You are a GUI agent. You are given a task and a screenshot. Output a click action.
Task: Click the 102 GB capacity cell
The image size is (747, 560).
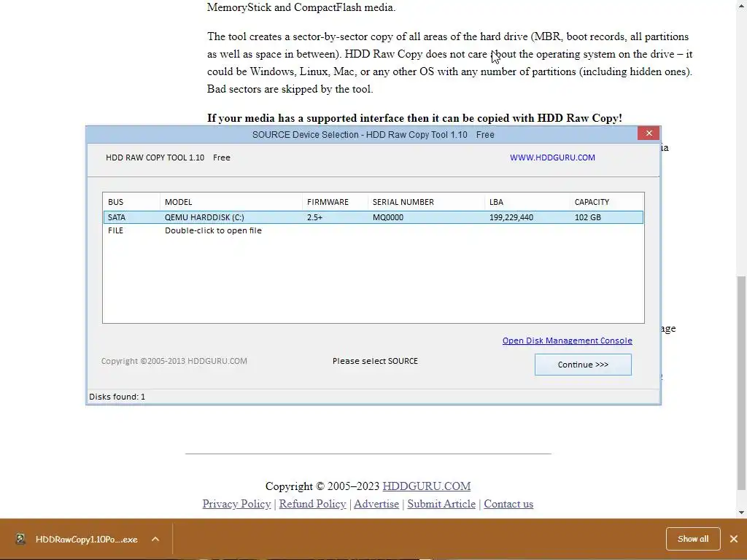(587, 217)
